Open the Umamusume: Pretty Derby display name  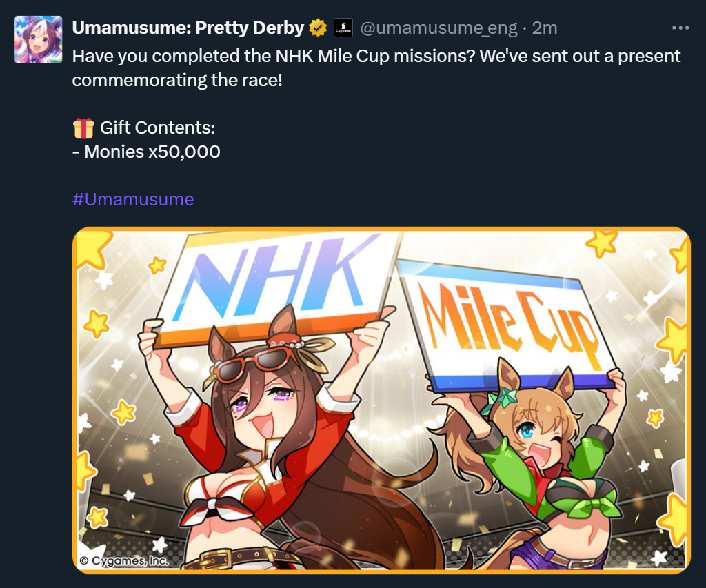pos(188,28)
